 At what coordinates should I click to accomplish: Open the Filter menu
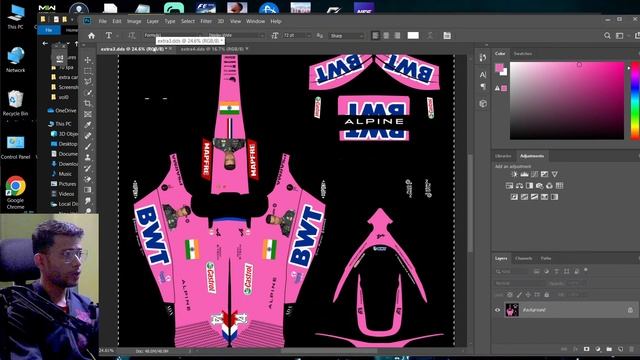[x=206, y=21]
